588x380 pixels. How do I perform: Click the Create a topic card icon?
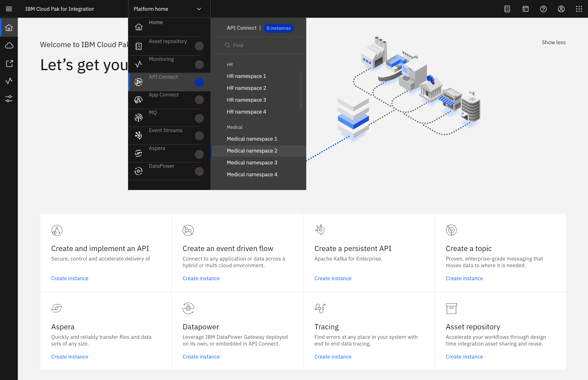pos(451,230)
